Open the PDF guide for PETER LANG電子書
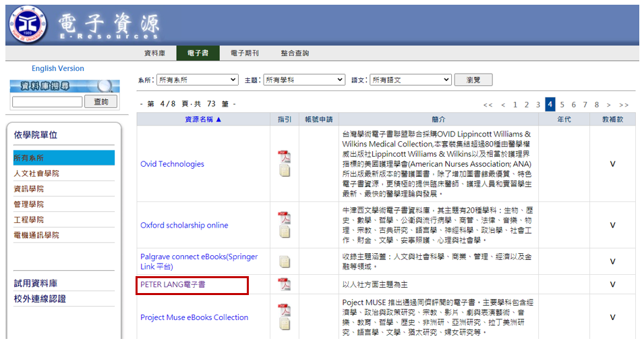Viewport: 644px width, 343px height. tap(284, 284)
